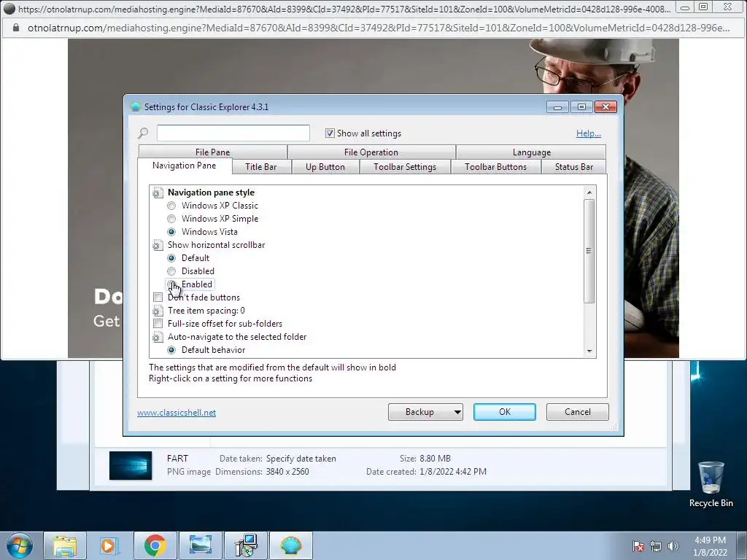Enable Don't fade buttons checkbox

[x=158, y=297]
